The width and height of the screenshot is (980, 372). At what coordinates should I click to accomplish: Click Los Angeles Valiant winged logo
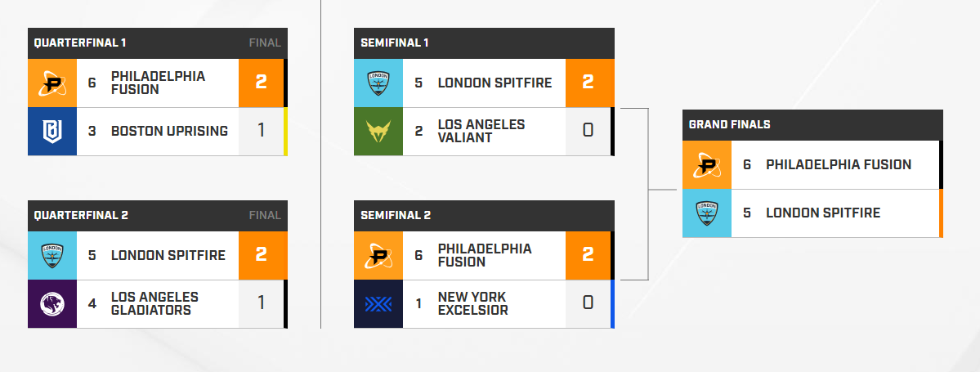(378, 132)
